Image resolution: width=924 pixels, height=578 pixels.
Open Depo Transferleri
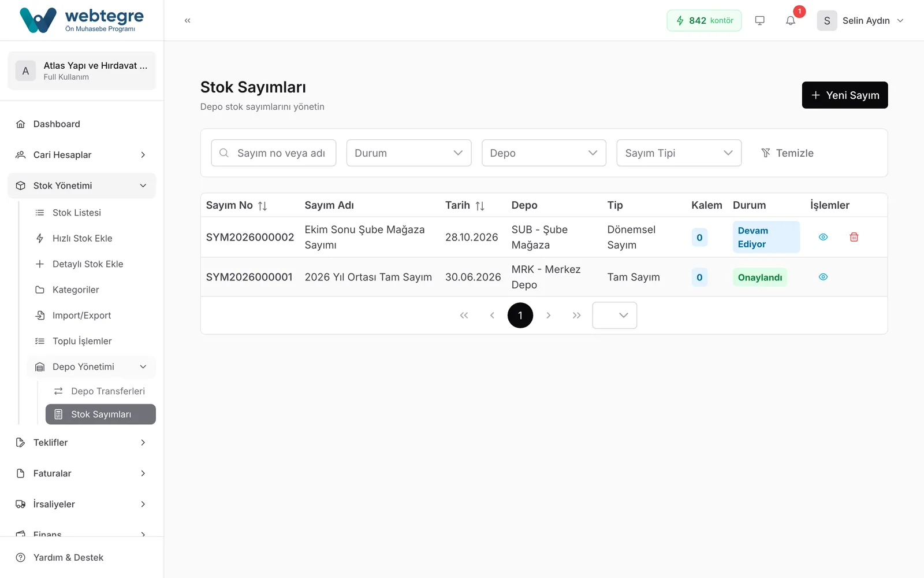pos(100,391)
